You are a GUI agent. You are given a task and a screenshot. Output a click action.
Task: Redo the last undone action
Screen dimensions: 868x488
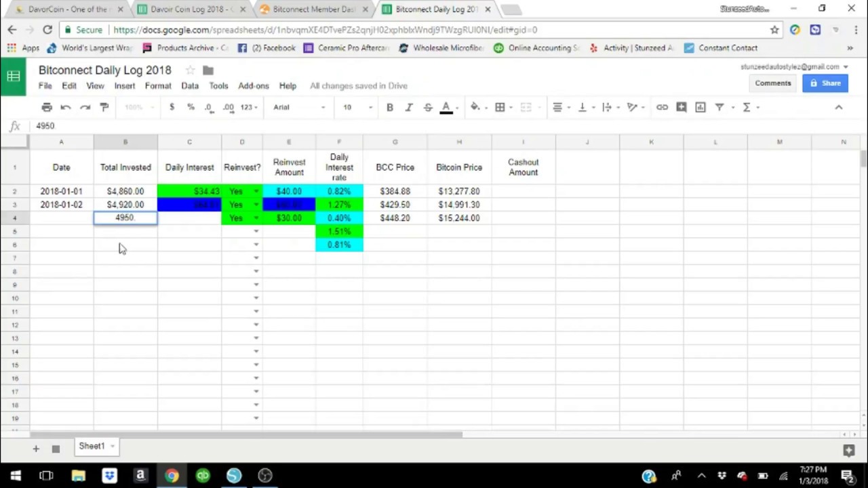coord(85,107)
